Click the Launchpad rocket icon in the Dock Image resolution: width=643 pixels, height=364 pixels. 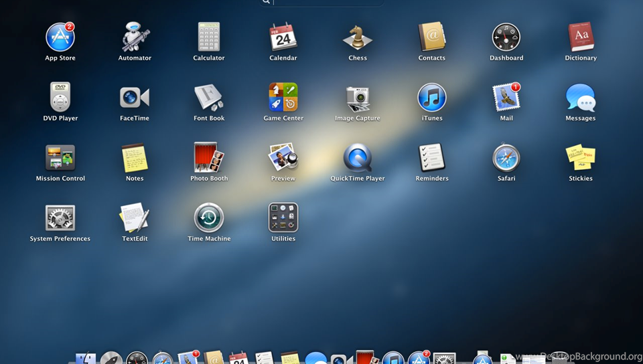(x=111, y=358)
